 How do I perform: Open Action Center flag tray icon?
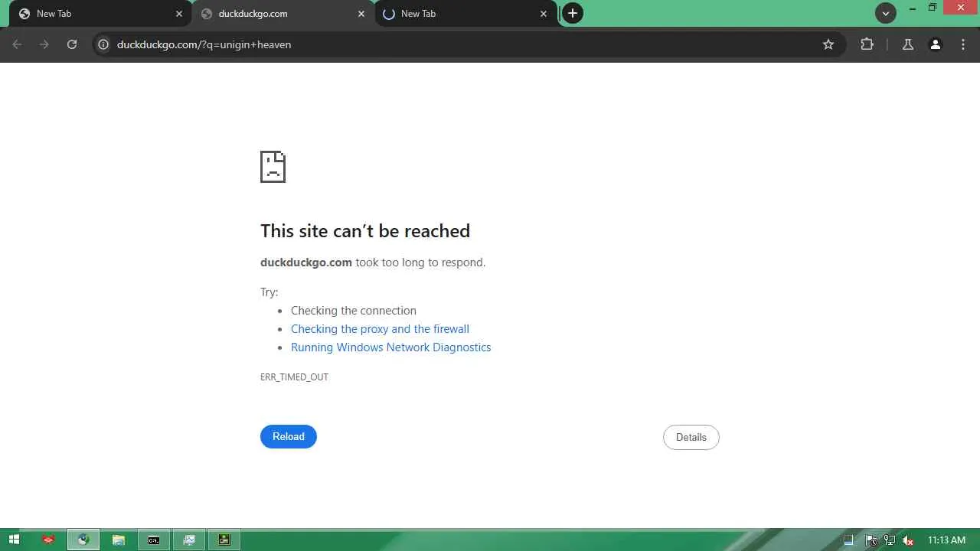click(x=871, y=540)
